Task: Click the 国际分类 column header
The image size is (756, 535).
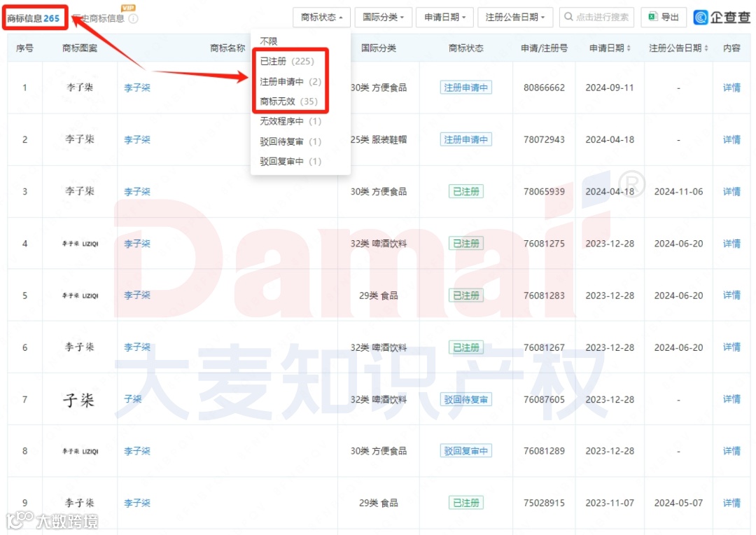Action: [x=379, y=48]
